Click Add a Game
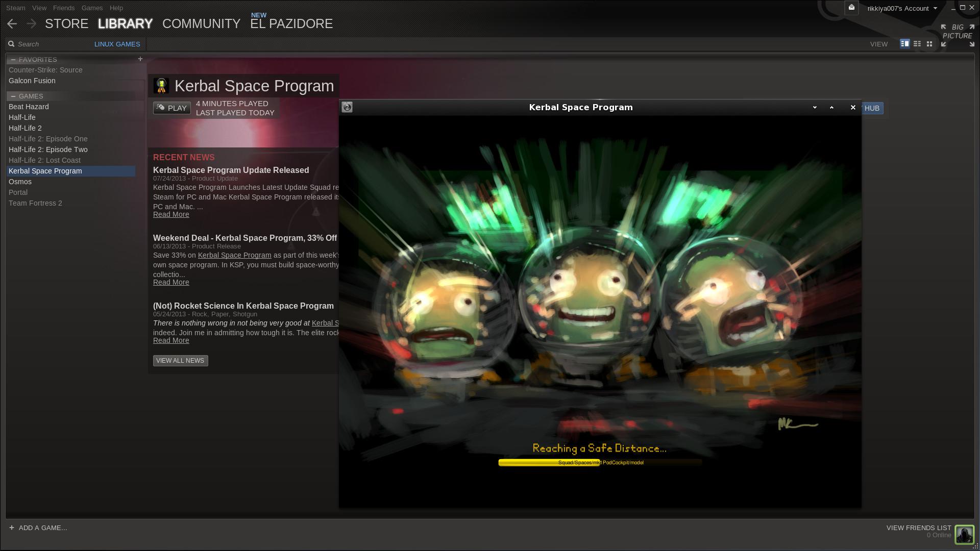 [x=43, y=528]
